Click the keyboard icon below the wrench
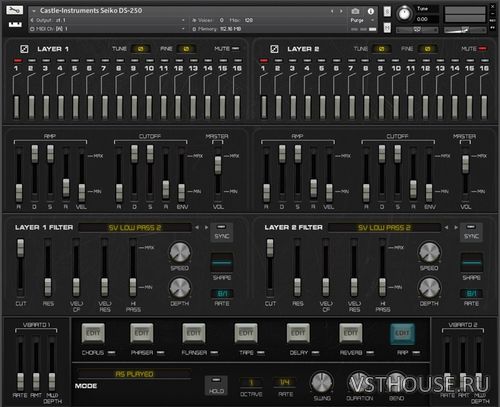The image size is (500, 407). [15, 24]
